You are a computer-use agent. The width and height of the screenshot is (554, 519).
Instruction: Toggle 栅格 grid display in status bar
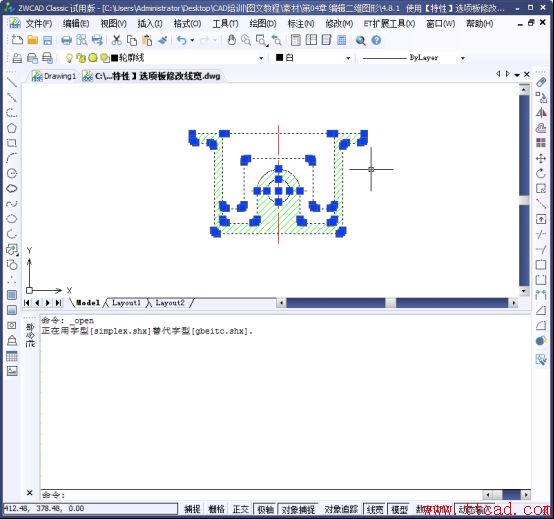click(216, 509)
